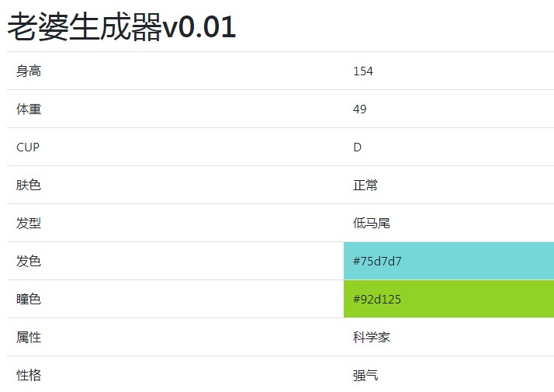Click the weight value 49
Viewport: 554px width, 392px height.
(360, 109)
